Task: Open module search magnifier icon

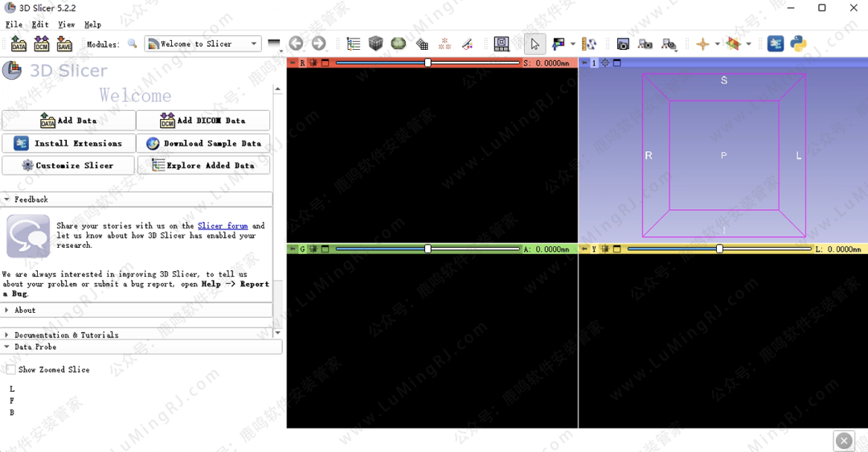Action: click(x=133, y=43)
